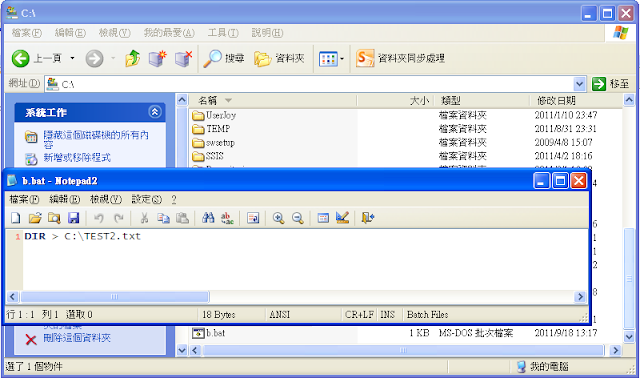The height and width of the screenshot is (378, 640).
Task: Open Explorer 編輯(E) menu
Action: point(70,33)
